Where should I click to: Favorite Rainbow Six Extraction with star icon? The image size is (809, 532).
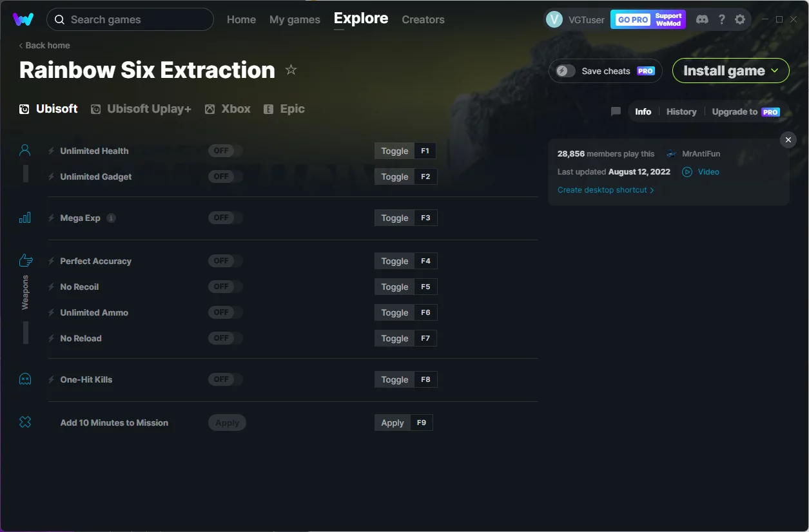tap(291, 70)
